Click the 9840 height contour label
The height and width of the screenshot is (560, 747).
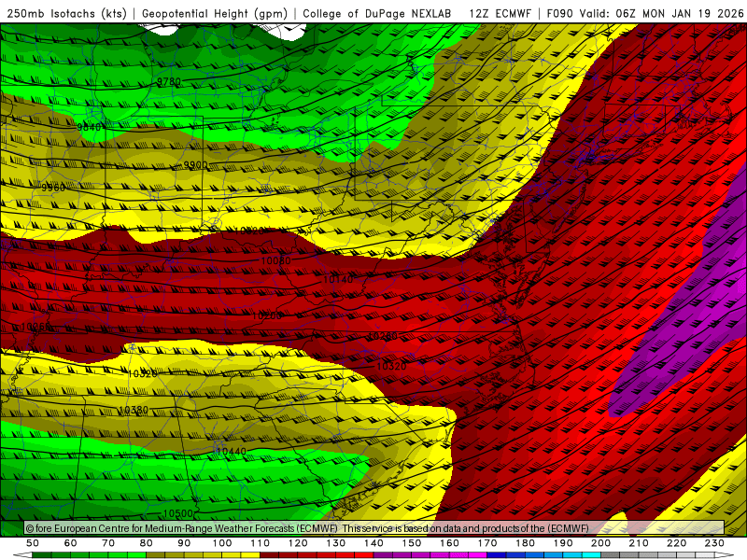[89, 127]
